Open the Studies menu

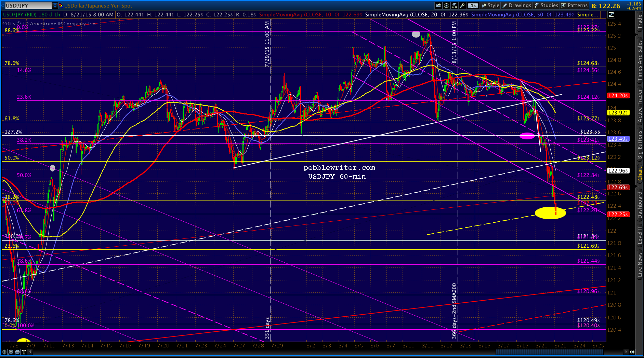[546, 5]
